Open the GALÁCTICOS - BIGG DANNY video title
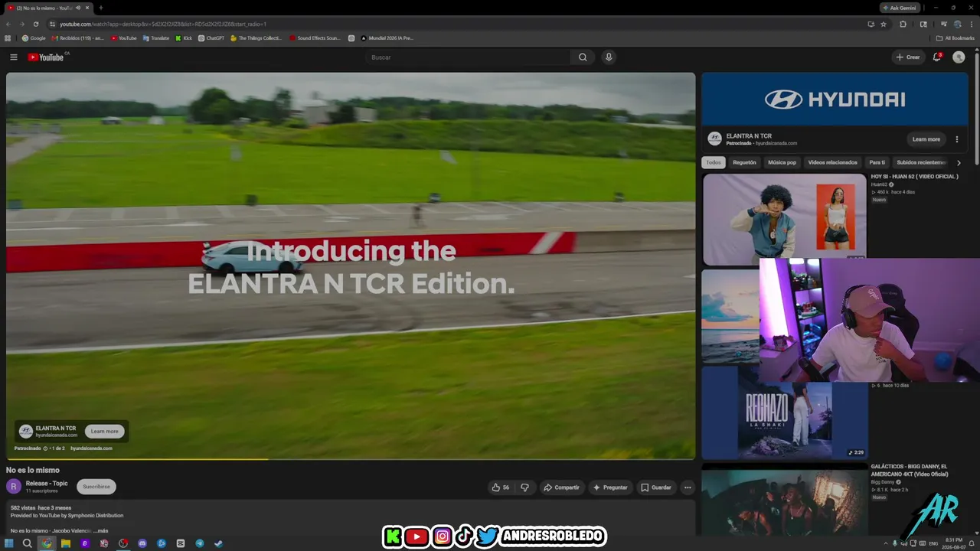The width and height of the screenshot is (980, 551). pos(909,470)
